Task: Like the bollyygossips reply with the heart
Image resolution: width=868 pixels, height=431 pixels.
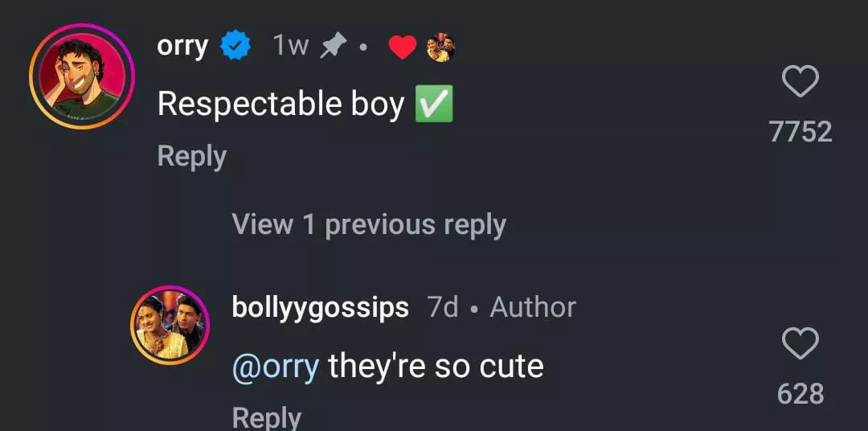Action: (x=800, y=344)
